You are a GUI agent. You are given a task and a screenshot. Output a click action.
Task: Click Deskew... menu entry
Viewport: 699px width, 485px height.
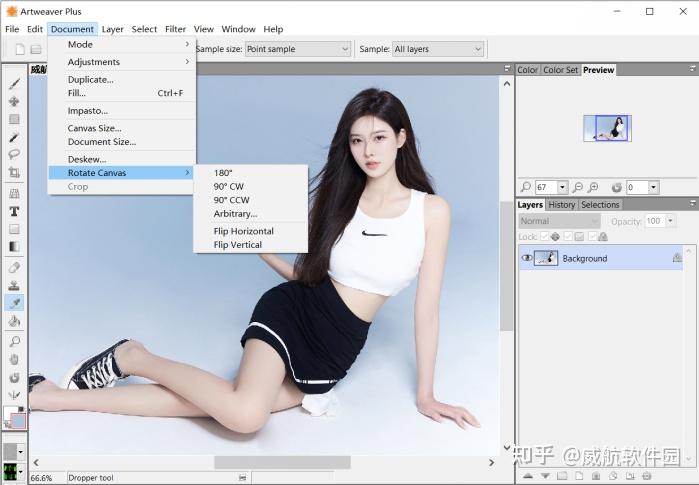click(x=121, y=159)
